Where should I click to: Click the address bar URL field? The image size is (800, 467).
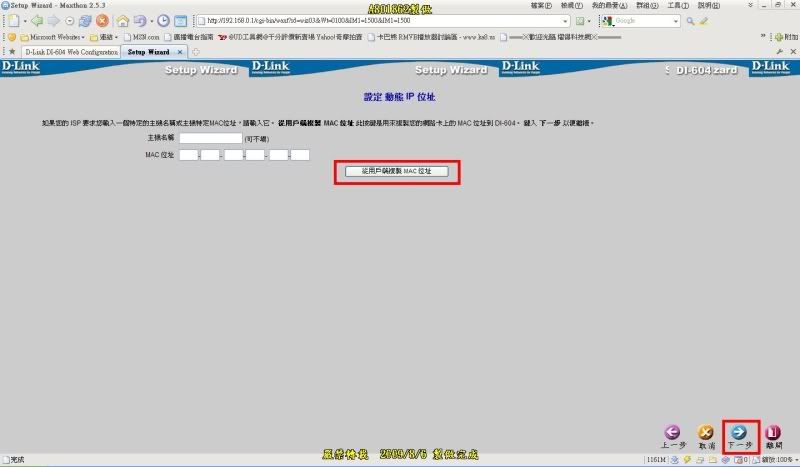click(x=383, y=21)
